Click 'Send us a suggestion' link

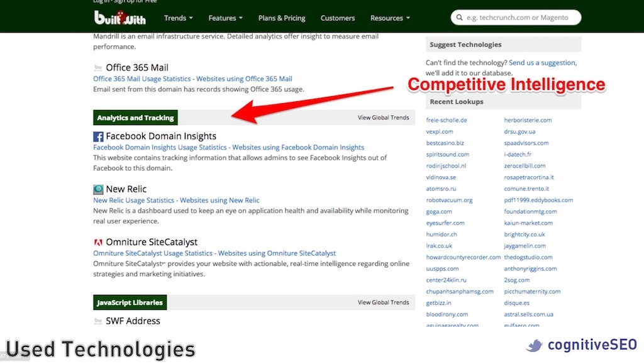541,63
